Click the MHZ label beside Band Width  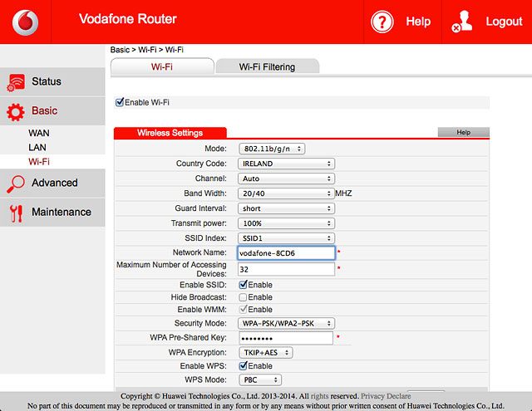tap(343, 193)
